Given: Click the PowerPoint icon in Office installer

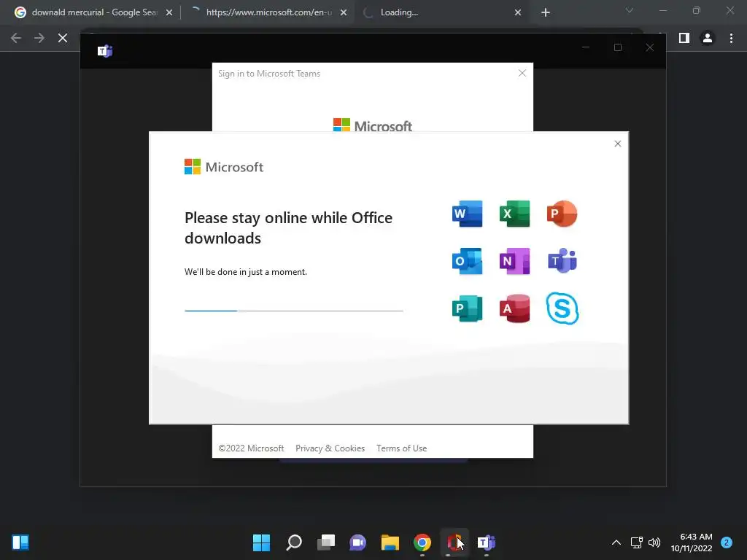Looking at the screenshot, I should coord(562,214).
